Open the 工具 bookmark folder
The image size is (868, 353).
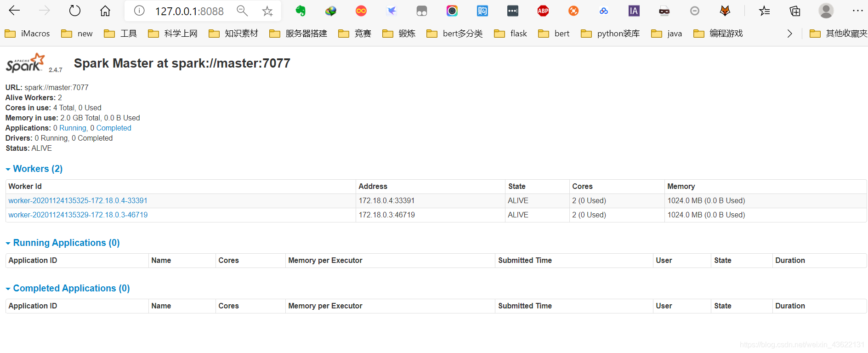tap(120, 34)
